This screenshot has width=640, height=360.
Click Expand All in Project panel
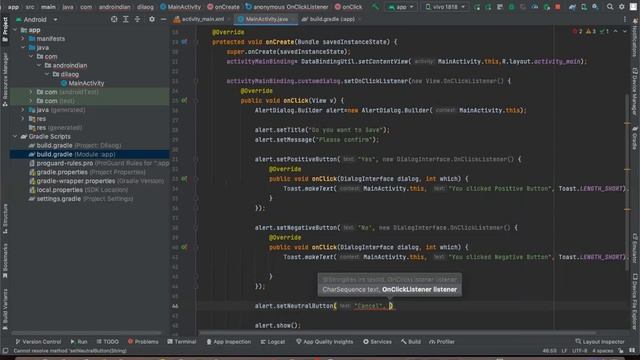pyautogui.click(x=126, y=19)
